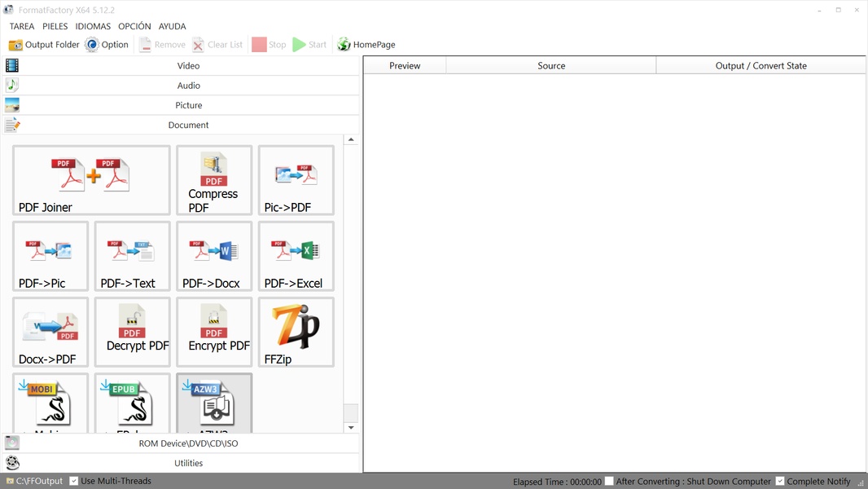The image size is (868, 489).
Task: Toggle the Use Multi-Threads checkbox
Action: (74, 481)
